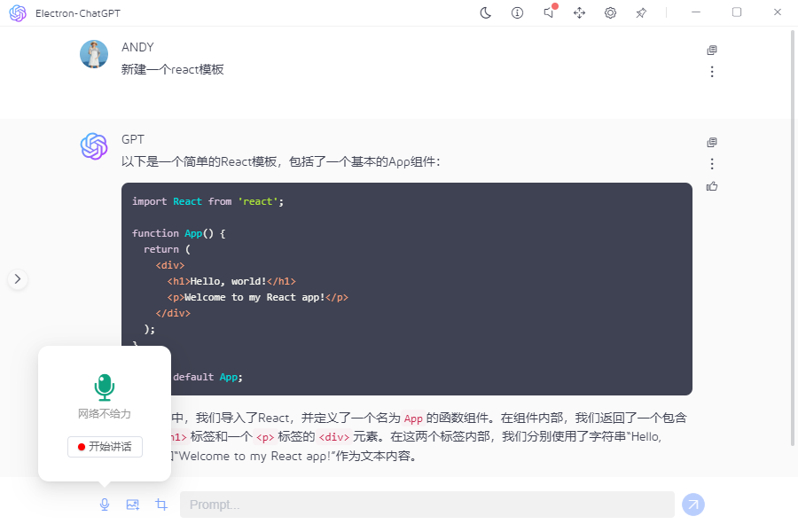Image resolution: width=798 pixels, height=532 pixels.
Task: Copy ANDY's message
Action: click(x=711, y=51)
